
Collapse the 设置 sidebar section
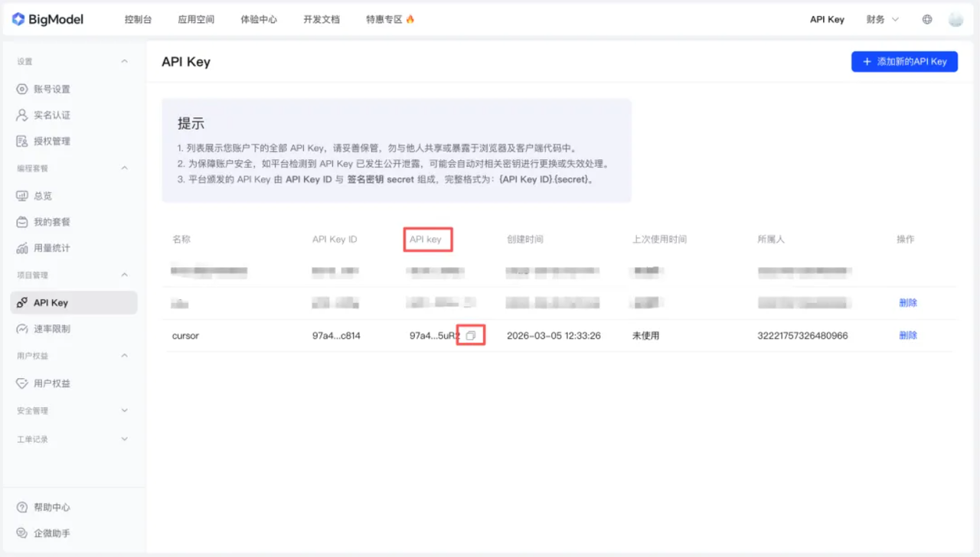(125, 61)
